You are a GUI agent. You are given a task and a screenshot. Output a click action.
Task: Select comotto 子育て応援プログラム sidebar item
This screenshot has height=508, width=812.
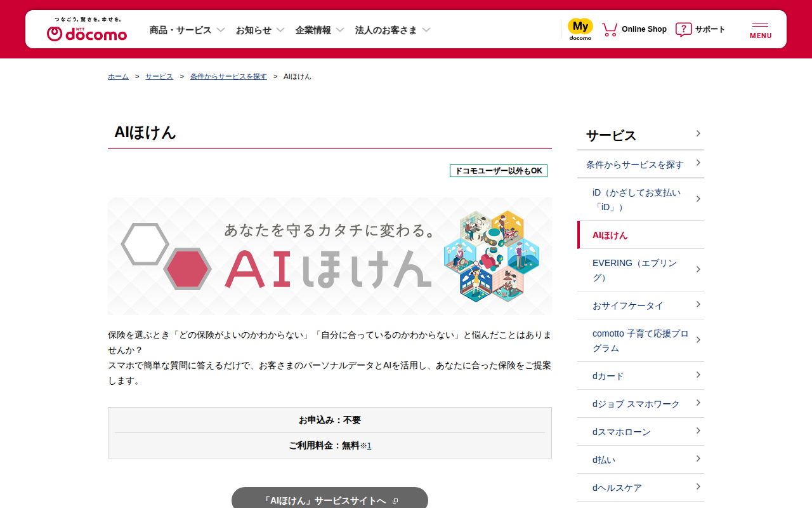[x=641, y=340]
